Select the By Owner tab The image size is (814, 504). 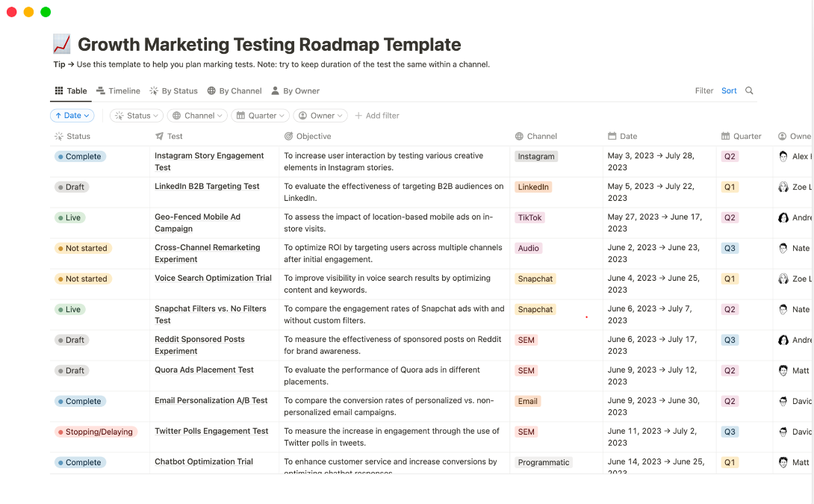[295, 91]
